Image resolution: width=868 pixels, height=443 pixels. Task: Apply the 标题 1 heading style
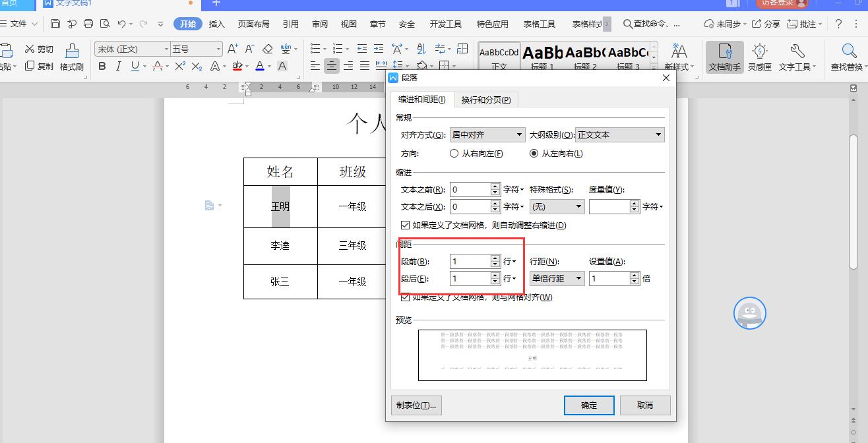(543, 57)
